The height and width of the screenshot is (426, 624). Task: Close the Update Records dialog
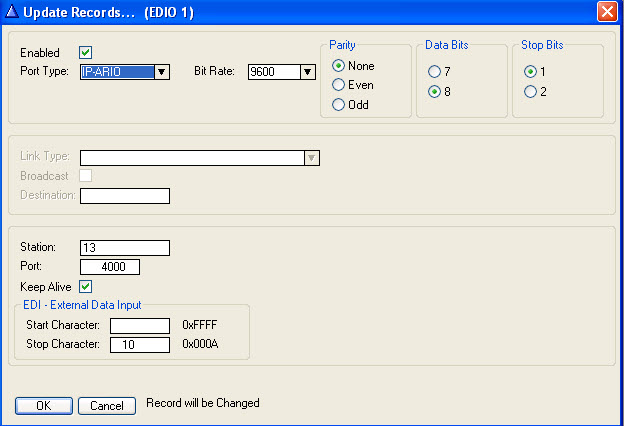[606, 12]
